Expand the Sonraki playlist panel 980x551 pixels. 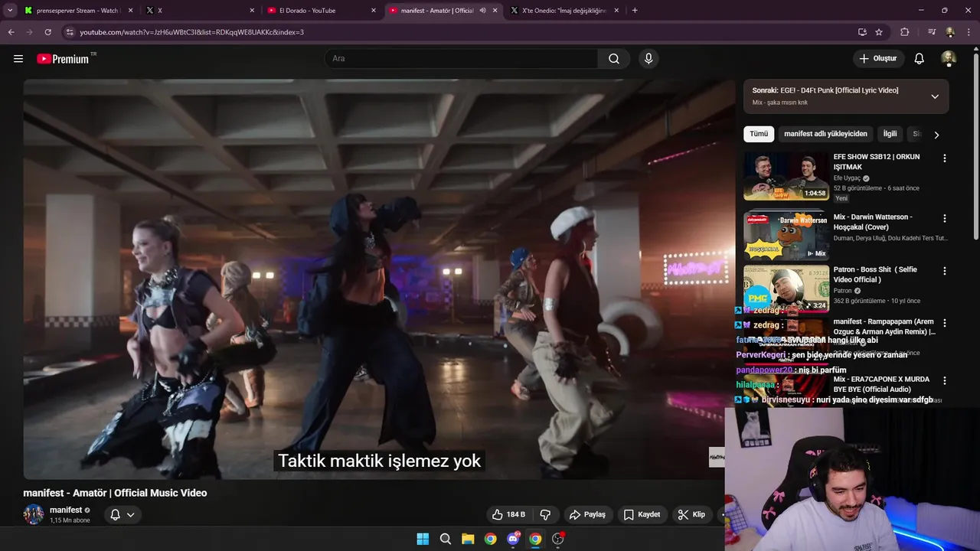point(935,96)
